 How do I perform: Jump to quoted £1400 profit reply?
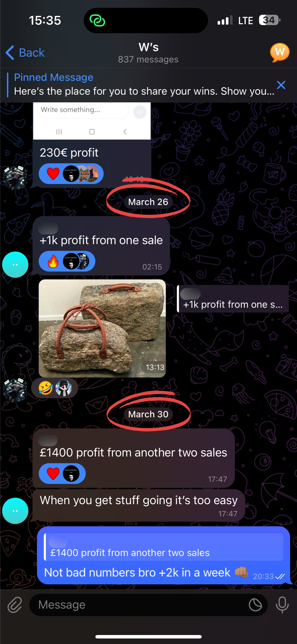pyautogui.click(x=164, y=547)
